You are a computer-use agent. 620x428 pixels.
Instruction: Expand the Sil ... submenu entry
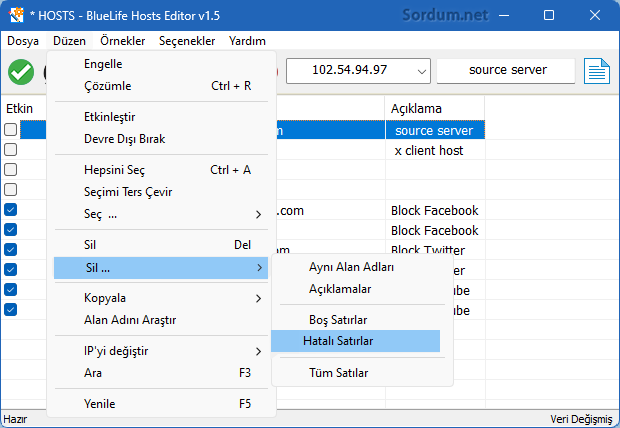161,268
